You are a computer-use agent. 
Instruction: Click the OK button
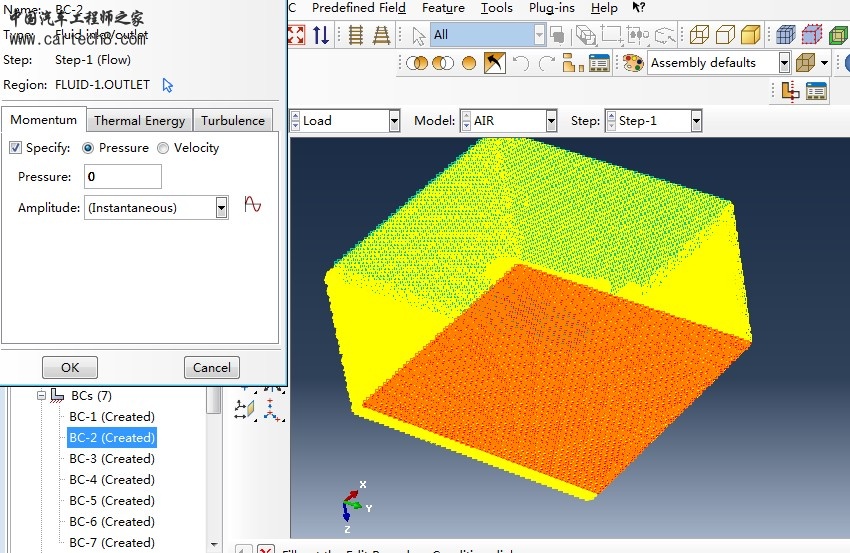point(69,367)
